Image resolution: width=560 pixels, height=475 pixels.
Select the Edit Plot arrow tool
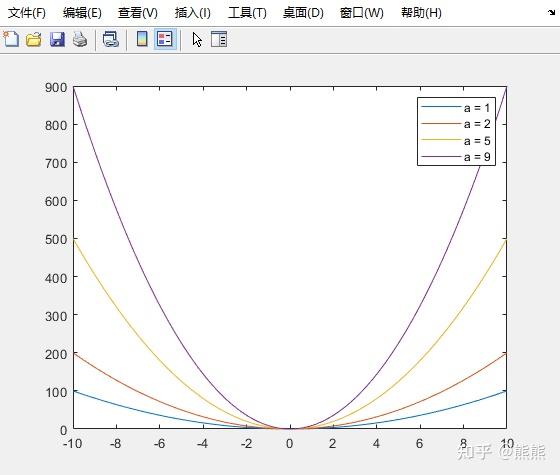pyautogui.click(x=197, y=39)
